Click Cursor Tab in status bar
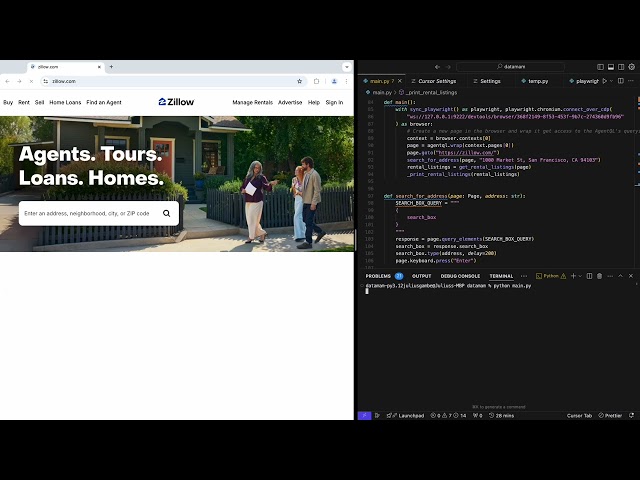This screenshot has width=640, height=480. click(579, 416)
